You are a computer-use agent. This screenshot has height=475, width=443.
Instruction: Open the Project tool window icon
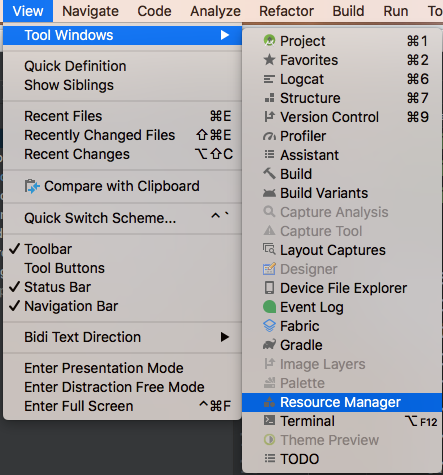(x=269, y=41)
